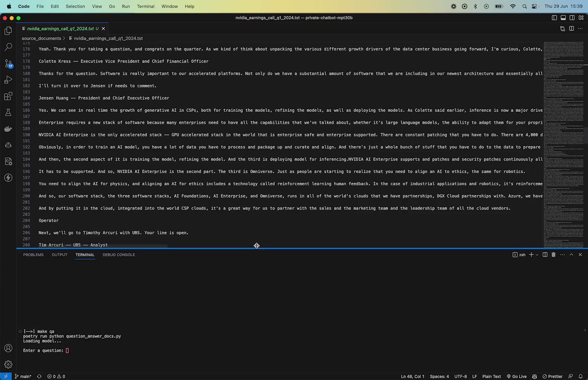This screenshot has height=380, width=588.
Task: Maximize terminal panel with chevron toggle
Action: tap(571, 254)
